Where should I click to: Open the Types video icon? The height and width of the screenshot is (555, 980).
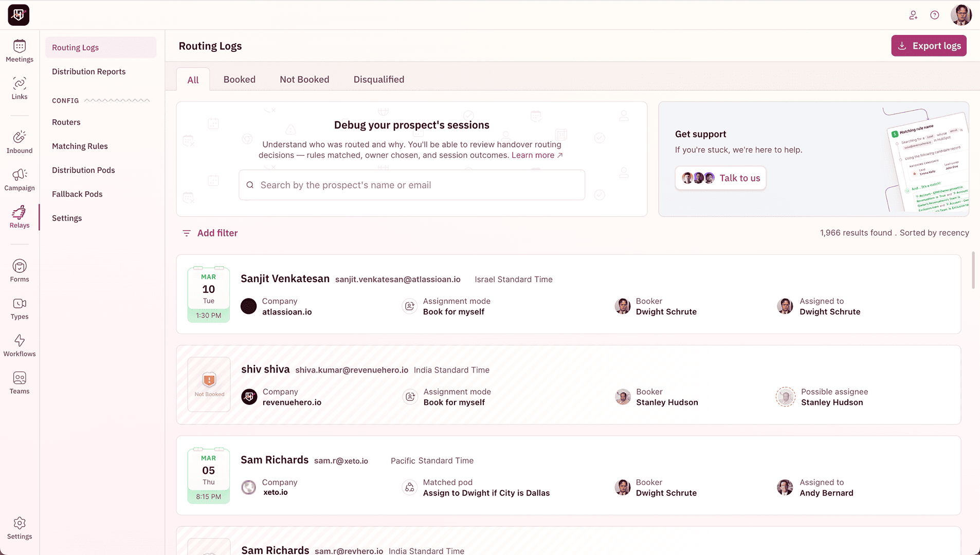tap(20, 303)
